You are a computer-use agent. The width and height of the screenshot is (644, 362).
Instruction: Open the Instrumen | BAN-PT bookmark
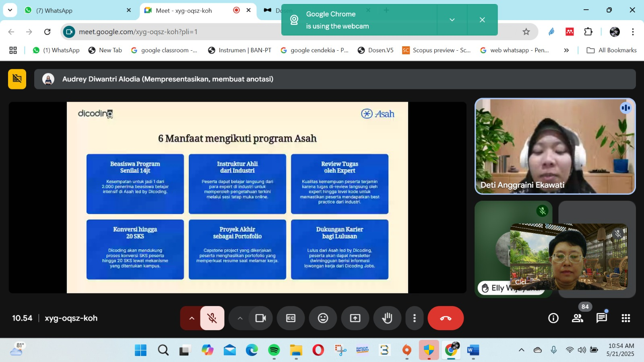coord(239,50)
